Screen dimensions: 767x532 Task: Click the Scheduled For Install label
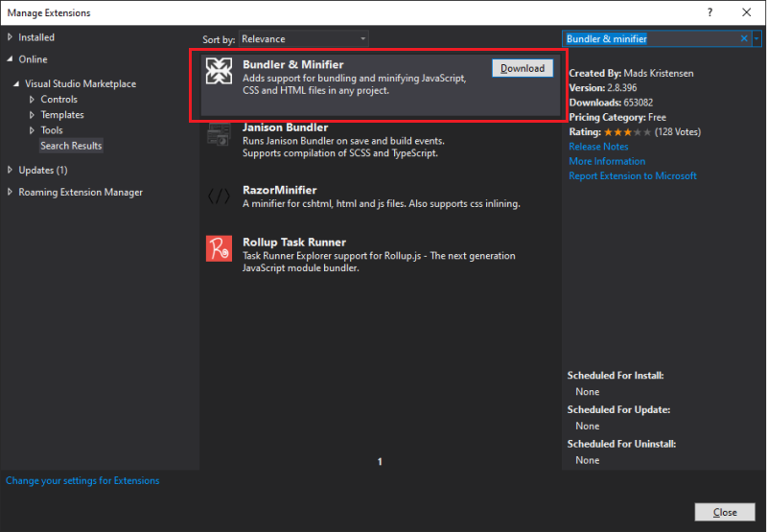click(x=616, y=376)
